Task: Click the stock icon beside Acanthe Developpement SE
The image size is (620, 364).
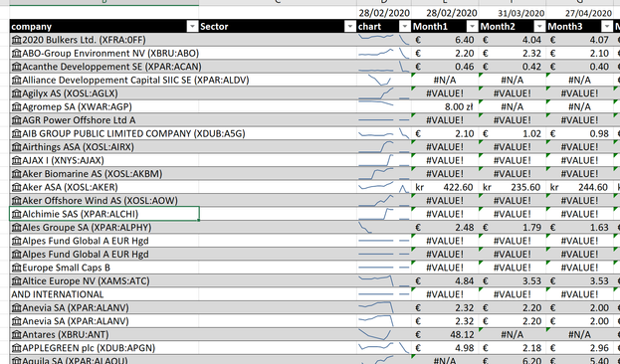Action: tap(16, 67)
